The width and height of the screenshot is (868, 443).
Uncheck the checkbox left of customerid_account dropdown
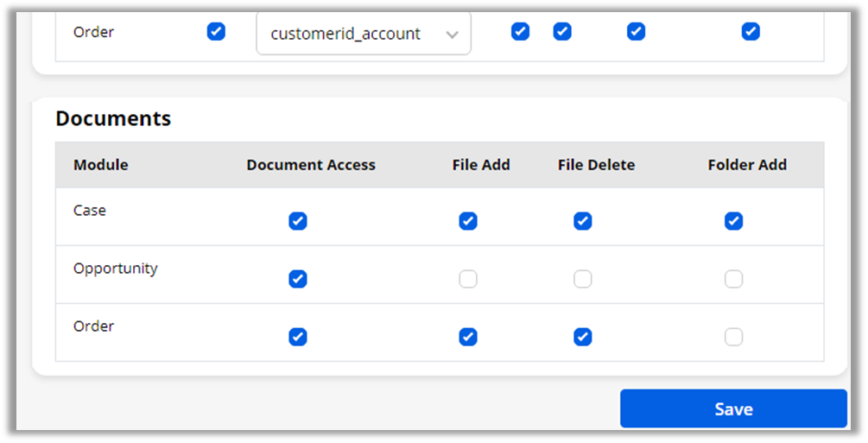point(216,32)
